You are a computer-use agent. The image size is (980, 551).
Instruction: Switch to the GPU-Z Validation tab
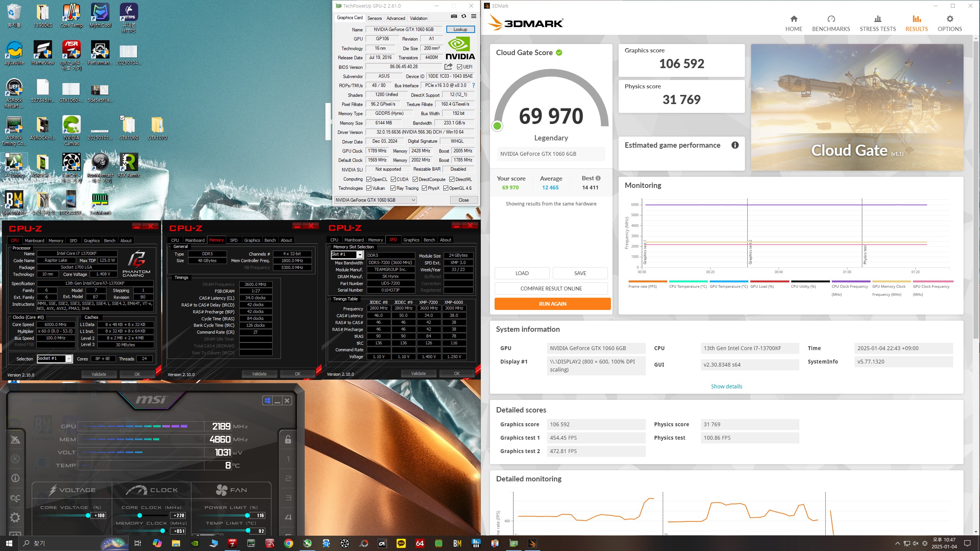(x=418, y=18)
